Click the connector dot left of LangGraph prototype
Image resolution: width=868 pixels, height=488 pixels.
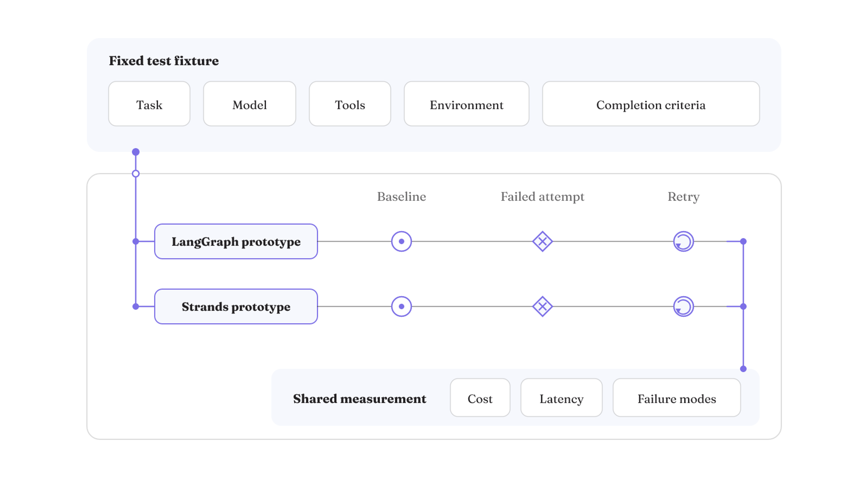point(136,242)
